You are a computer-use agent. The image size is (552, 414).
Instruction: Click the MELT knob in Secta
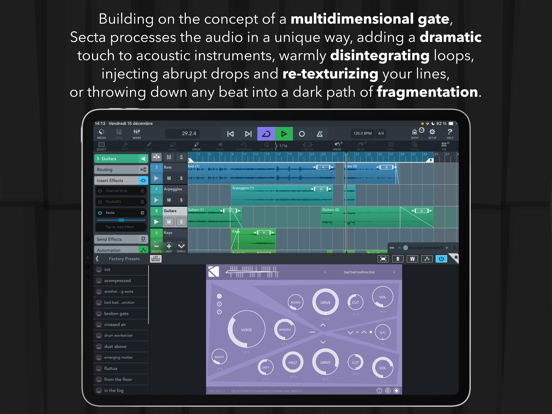[293, 362]
